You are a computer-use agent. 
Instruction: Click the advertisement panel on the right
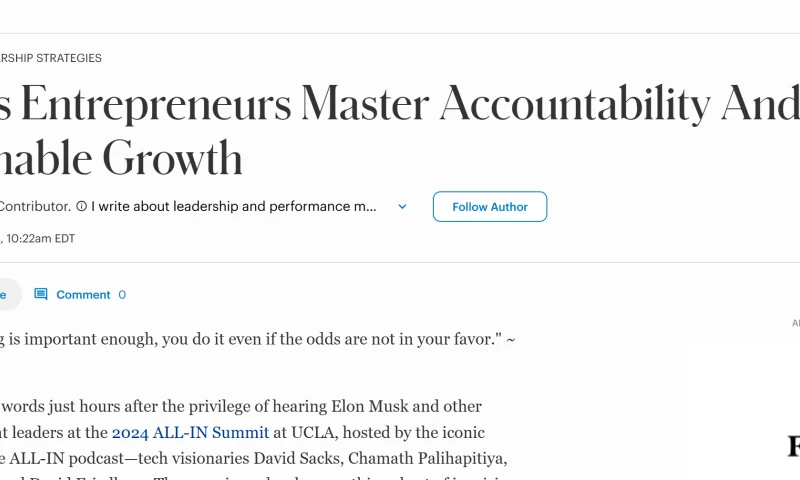click(745, 420)
